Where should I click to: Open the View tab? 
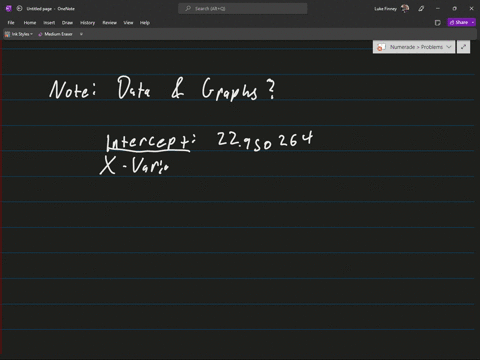(x=128, y=23)
